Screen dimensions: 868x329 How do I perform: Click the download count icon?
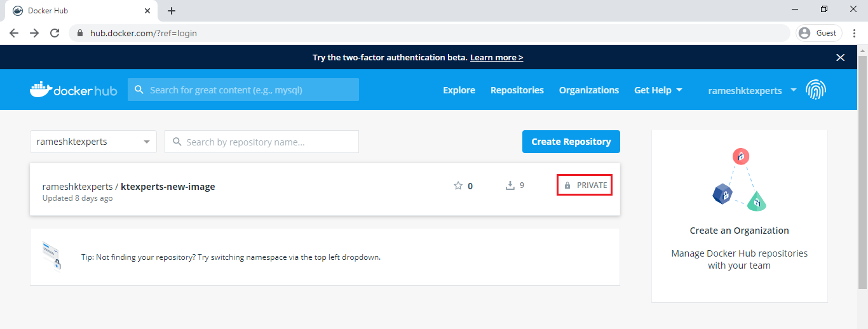[x=510, y=185]
